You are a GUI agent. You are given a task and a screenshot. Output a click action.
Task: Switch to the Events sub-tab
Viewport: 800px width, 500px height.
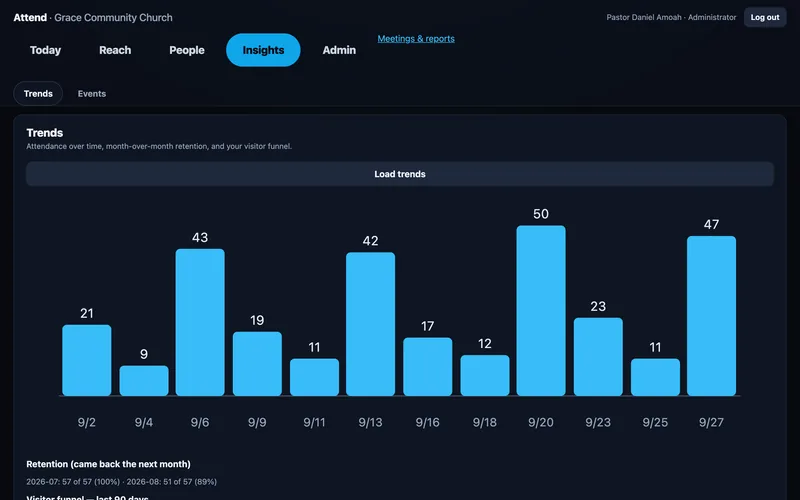(x=92, y=93)
